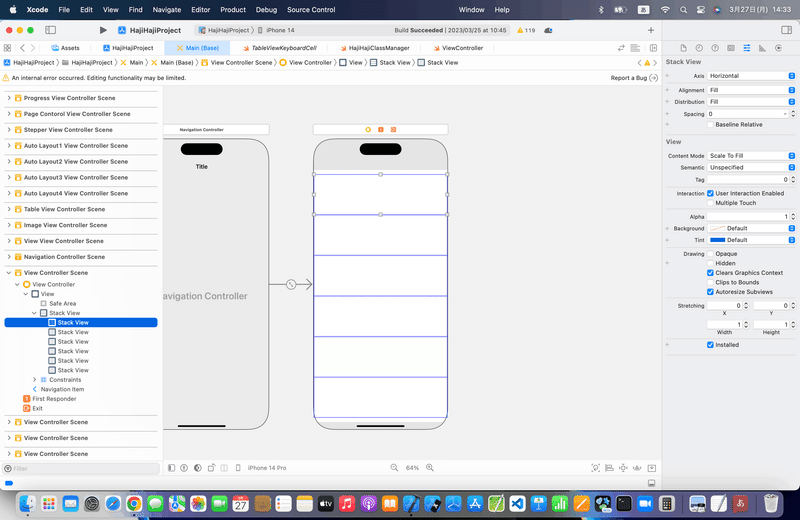This screenshot has height=520, width=800.
Task: Click the related items grid icon
Action: click(x=7, y=48)
